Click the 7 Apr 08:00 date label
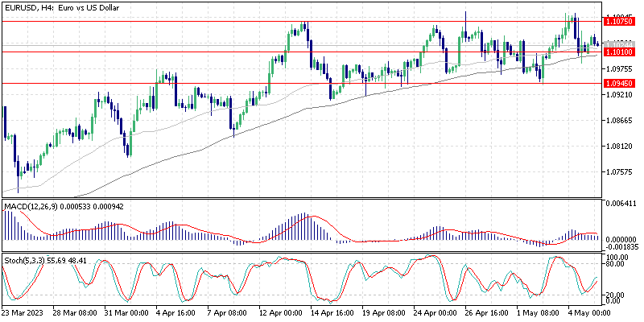The height and width of the screenshot is (322, 644). pos(228,312)
